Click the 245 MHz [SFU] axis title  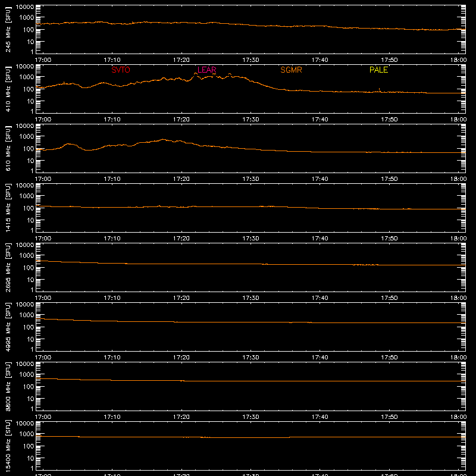pos(8,29)
